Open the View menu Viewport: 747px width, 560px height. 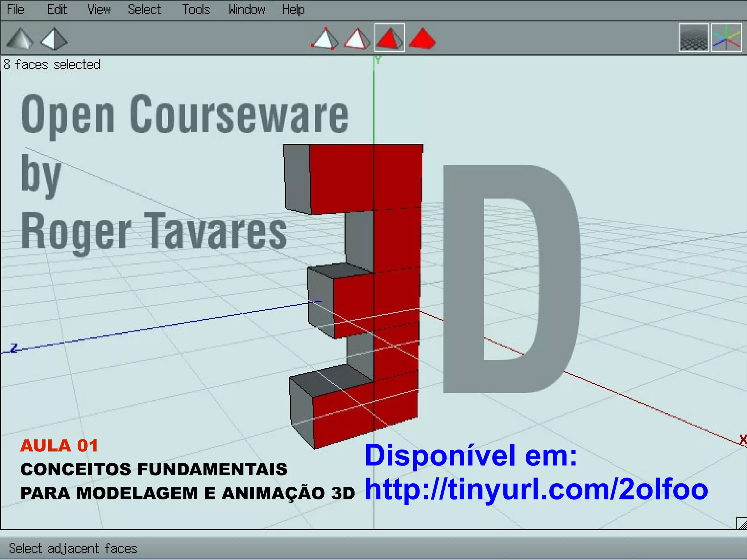point(99,9)
